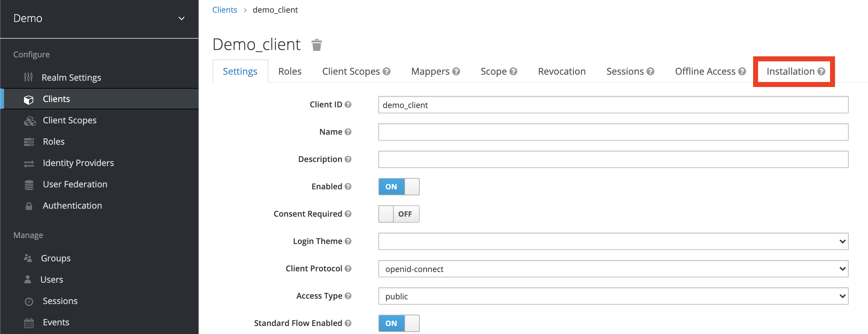Click the Users person icon
This screenshot has height=334, width=868.
pyautogui.click(x=28, y=279)
